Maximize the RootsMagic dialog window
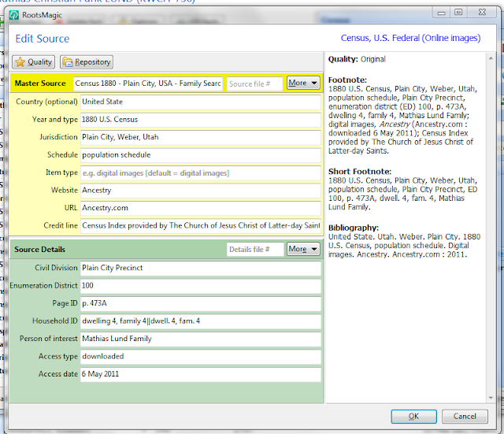This screenshot has height=434, width=504. tap(458, 13)
